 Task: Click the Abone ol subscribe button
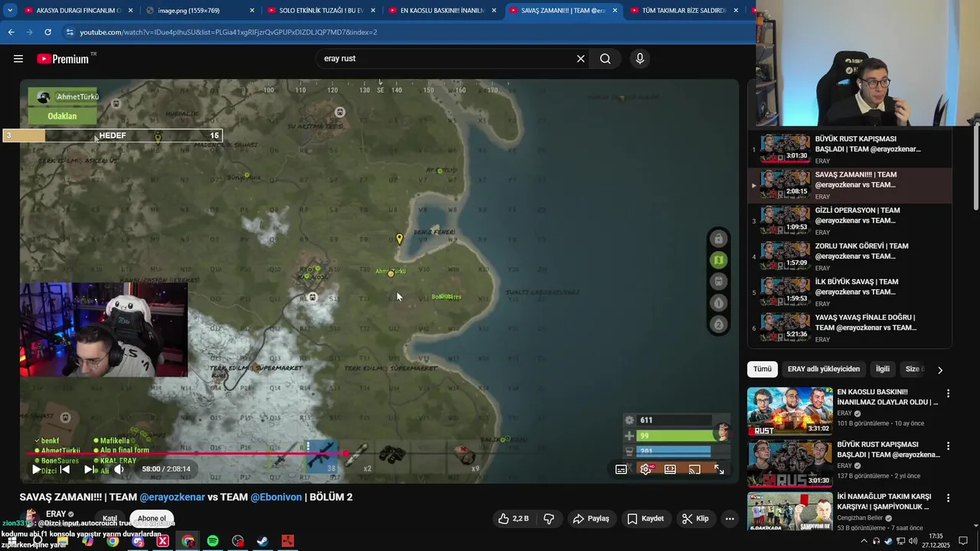(x=152, y=518)
